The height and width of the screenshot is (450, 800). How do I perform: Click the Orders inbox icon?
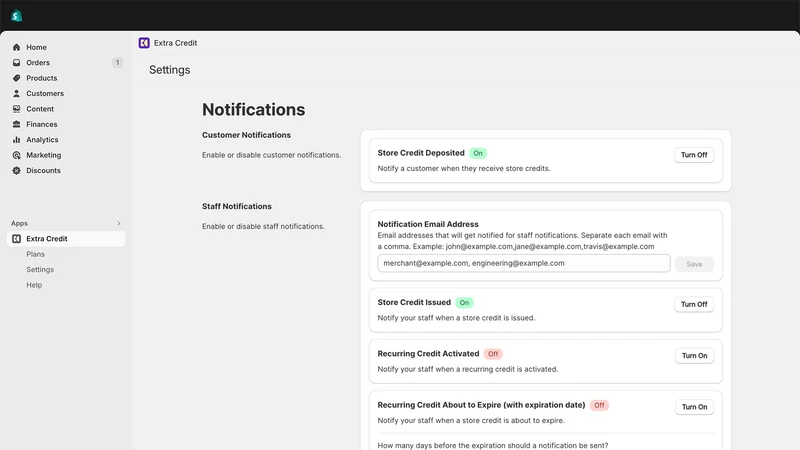(16, 62)
